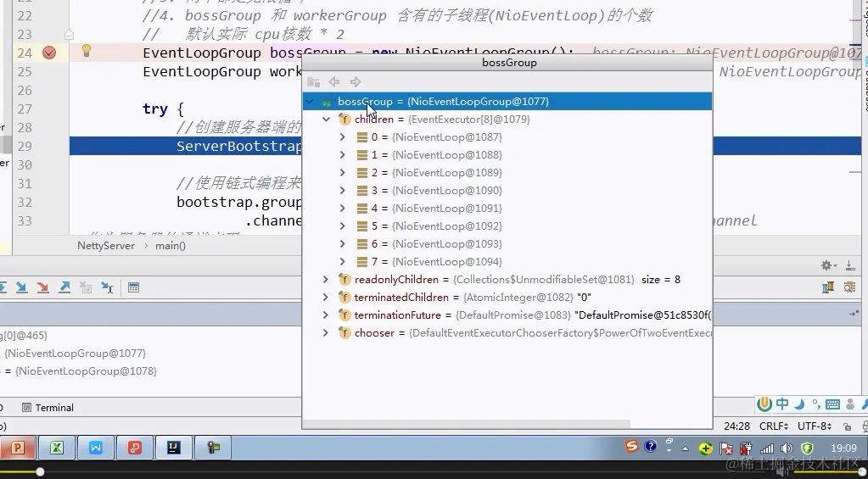The width and height of the screenshot is (868, 479).
Task: Click the back arrow in bossGroup popup
Action: point(334,82)
